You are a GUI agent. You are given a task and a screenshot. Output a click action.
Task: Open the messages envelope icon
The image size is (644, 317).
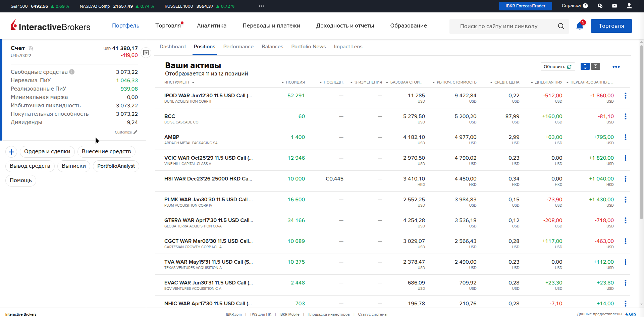point(614,6)
